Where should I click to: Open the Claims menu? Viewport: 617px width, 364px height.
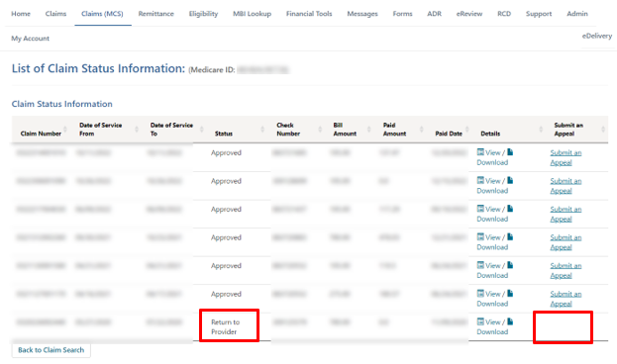pyautogui.click(x=55, y=14)
